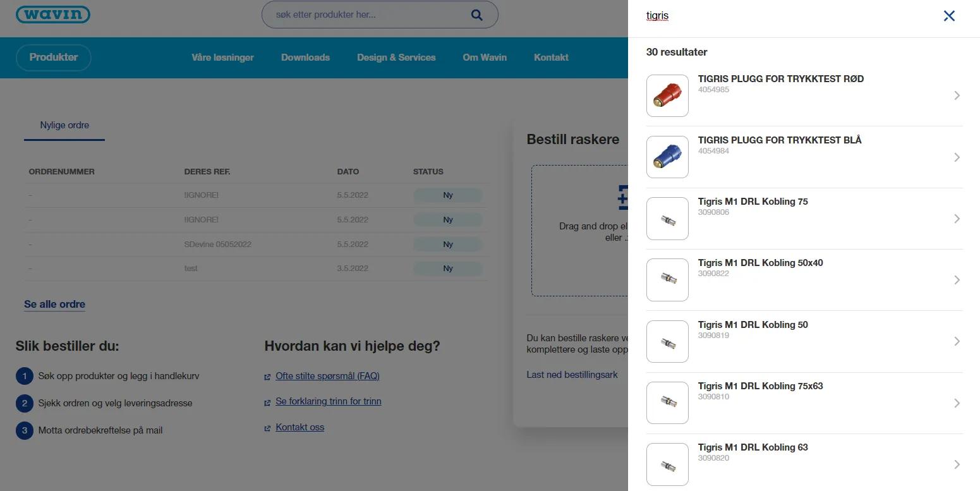Click the Se alle ordre link
Viewport: 980px width, 491px height.
pyautogui.click(x=54, y=304)
